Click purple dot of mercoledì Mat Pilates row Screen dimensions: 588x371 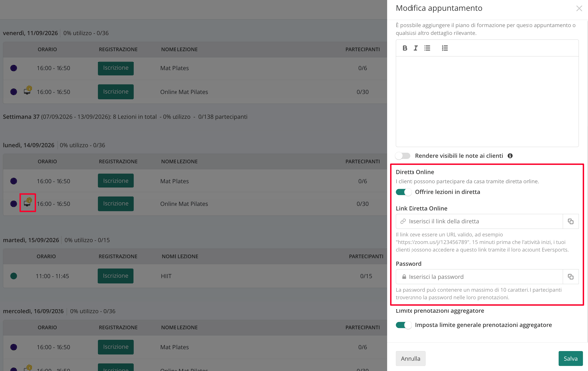pos(14,347)
